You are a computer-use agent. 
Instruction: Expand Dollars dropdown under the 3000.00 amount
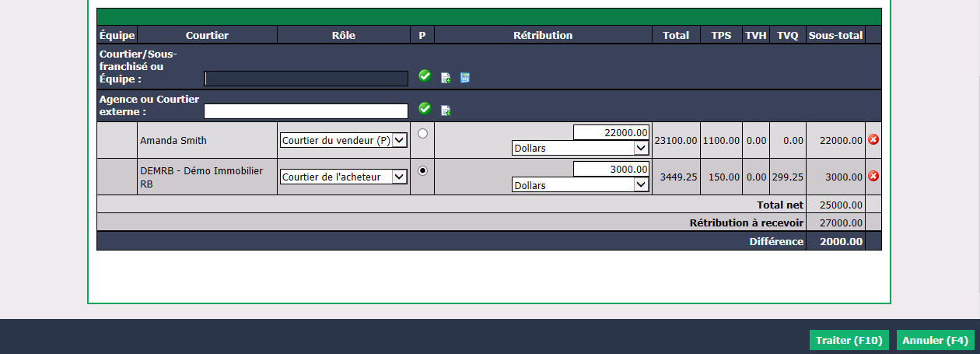point(580,184)
